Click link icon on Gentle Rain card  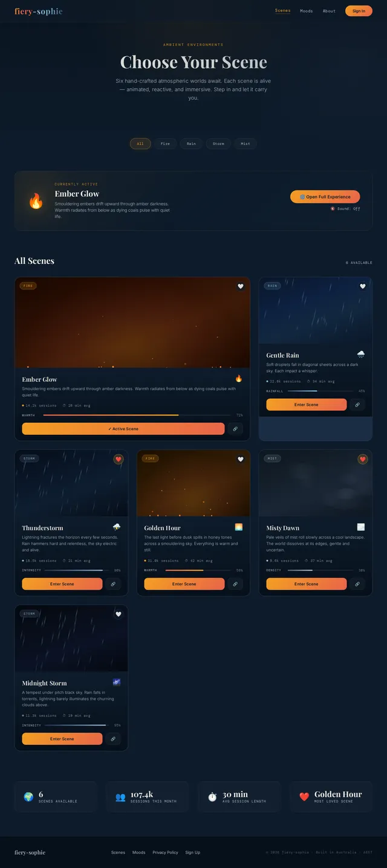pos(357,405)
